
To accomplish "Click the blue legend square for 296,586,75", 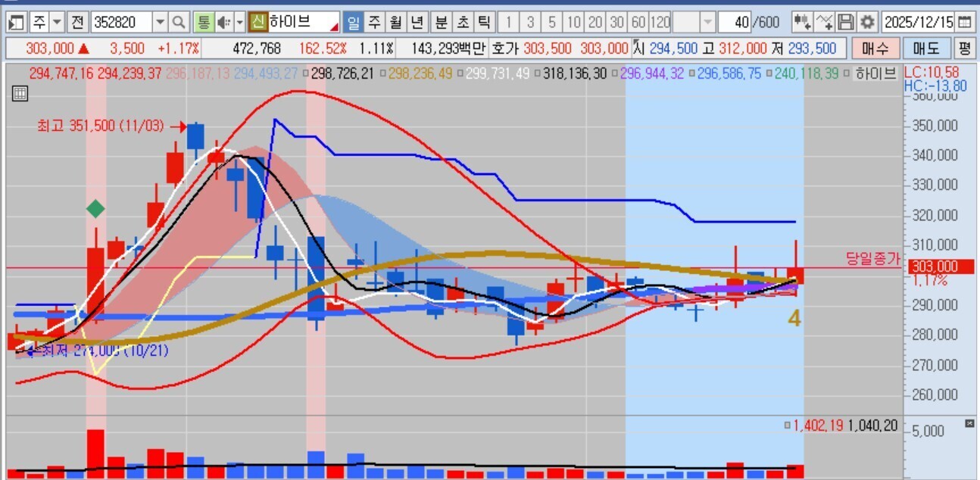I will point(693,74).
